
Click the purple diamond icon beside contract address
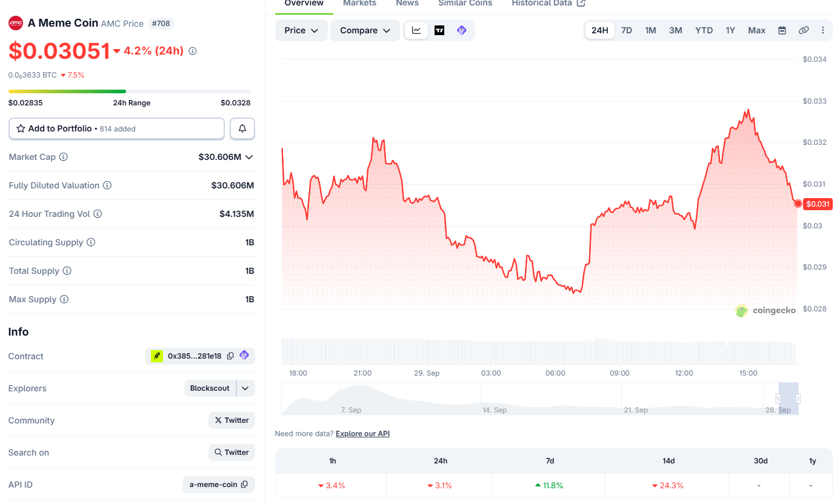click(244, 356)
